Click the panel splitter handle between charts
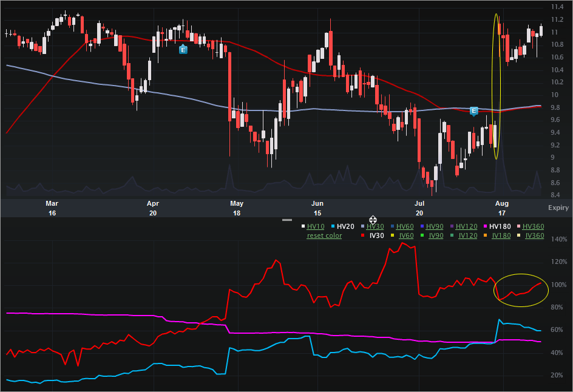 [x=287, y=220]
